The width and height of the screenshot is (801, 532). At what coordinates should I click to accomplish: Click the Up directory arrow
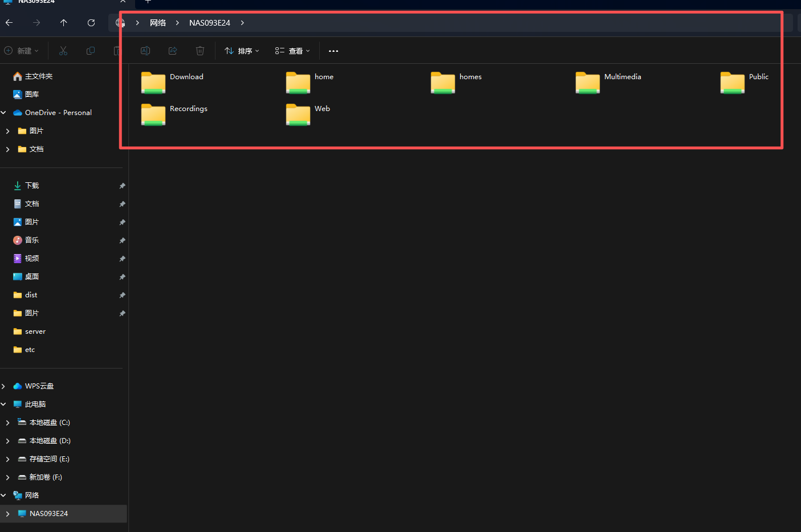point(63,23)
